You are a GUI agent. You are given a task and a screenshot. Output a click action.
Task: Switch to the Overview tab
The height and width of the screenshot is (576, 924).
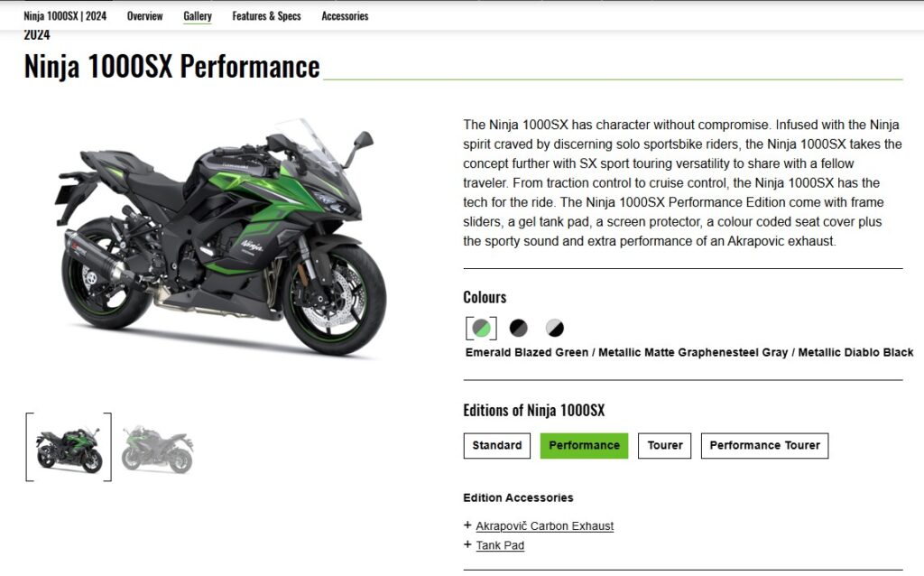(145, 16)
